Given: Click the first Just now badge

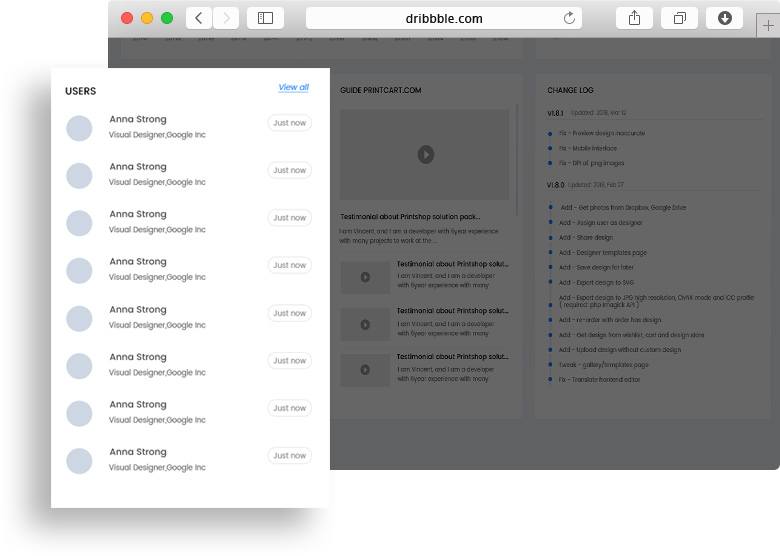Looking at the screenshot, I should click(x=290, y=123).
